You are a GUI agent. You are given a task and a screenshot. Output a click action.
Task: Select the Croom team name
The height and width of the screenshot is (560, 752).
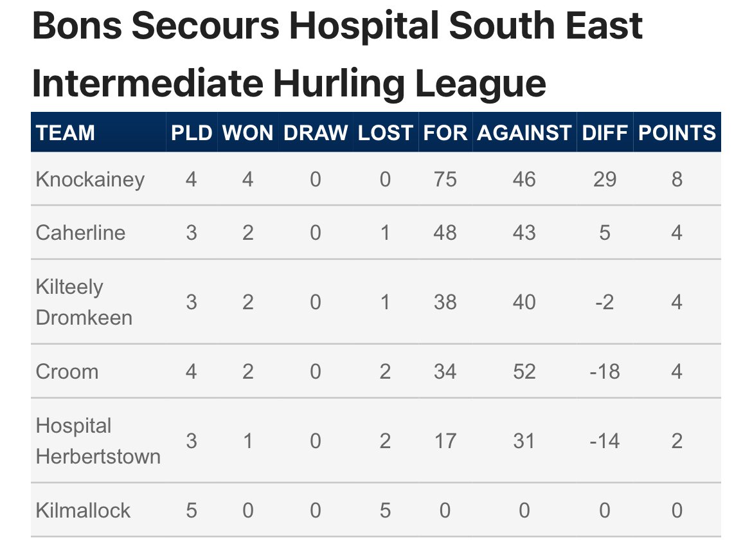tap(67, 372)
